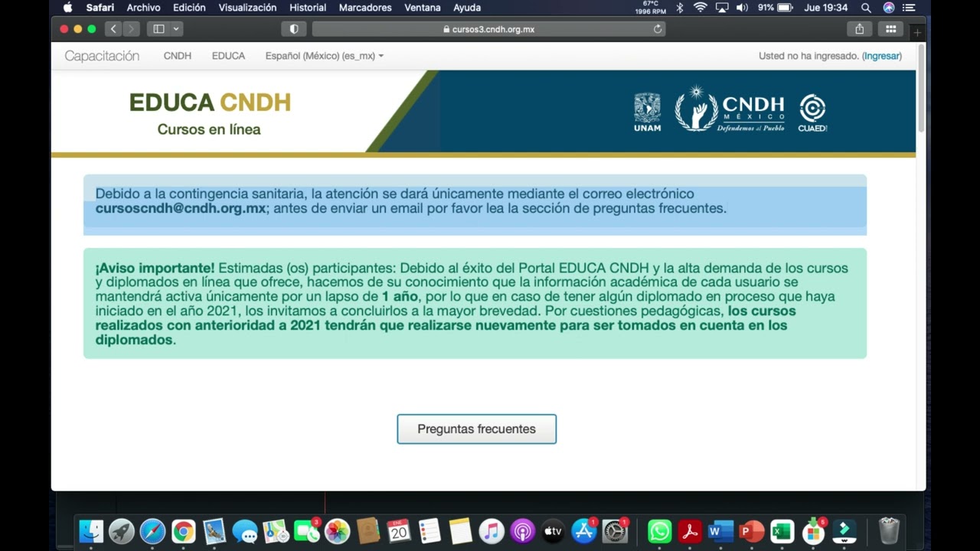This screenshot has width=980, height=551.
Task: Open Music from the Dock
Action: 492,530
